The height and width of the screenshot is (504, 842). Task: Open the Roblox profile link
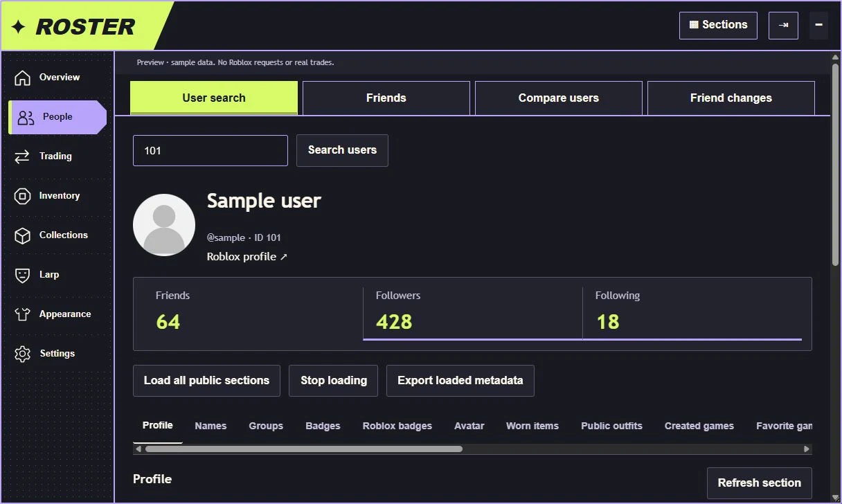pyautogui.click(x=247, y=257)
